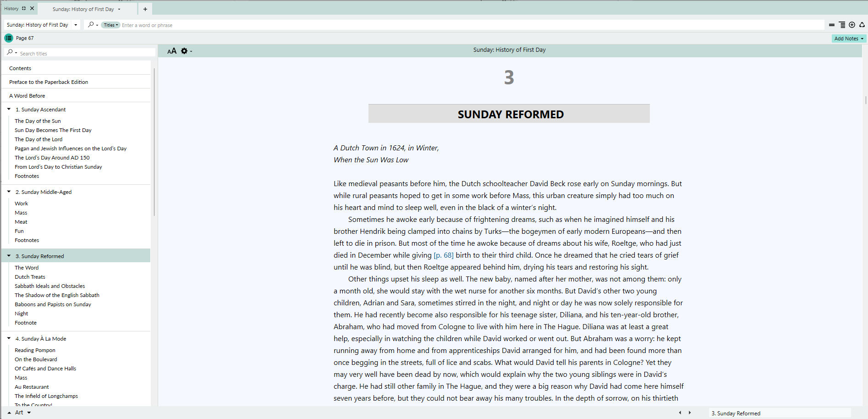Open the Fun section
Image resolution: width=868 pixels, height=419 pixels.
point(19,231)
